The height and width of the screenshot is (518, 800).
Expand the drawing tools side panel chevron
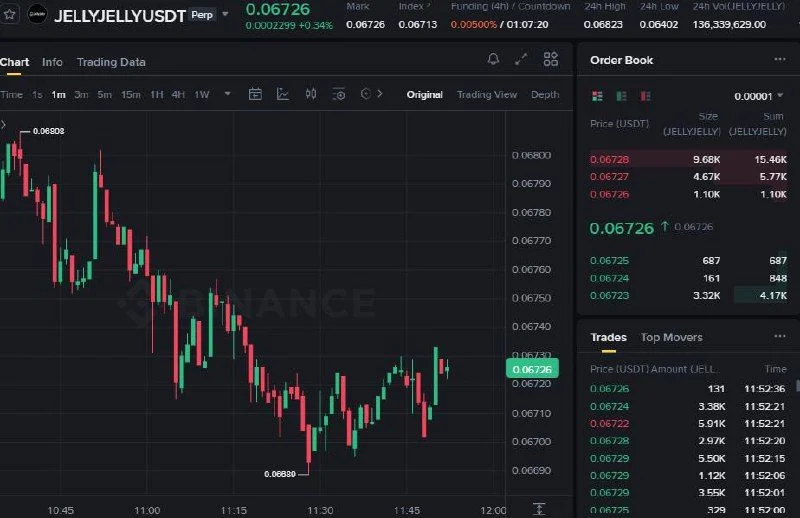pyautogui.click(x=3, y=125)
